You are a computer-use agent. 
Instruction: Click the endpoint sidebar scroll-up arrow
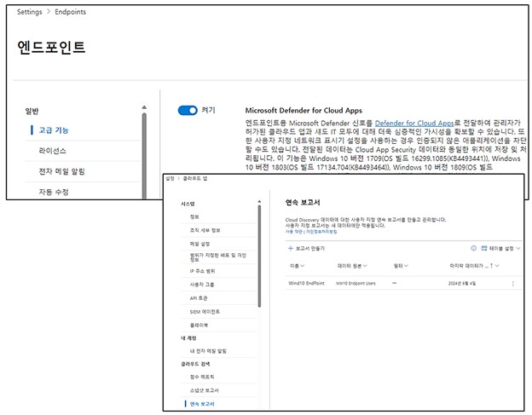(x=144, y=107)
